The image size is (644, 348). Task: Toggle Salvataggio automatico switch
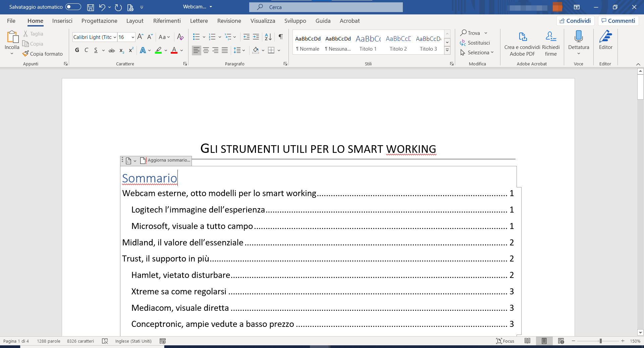73,7
